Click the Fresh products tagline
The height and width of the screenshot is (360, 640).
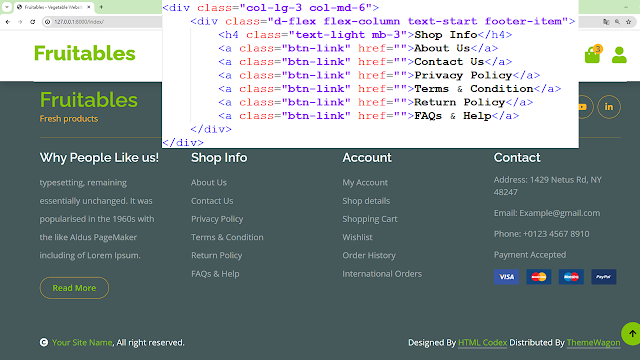click(x=69, y=119)
